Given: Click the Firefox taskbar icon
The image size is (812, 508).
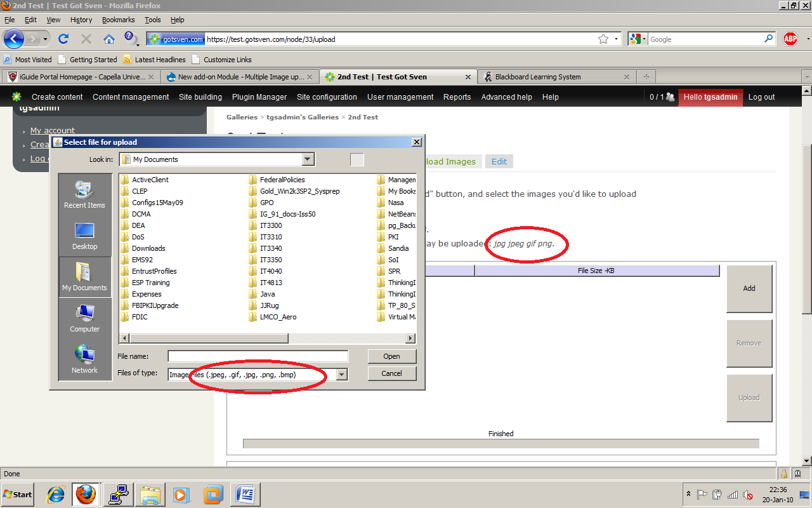Looking at the screenshot, I should [85, 494].
